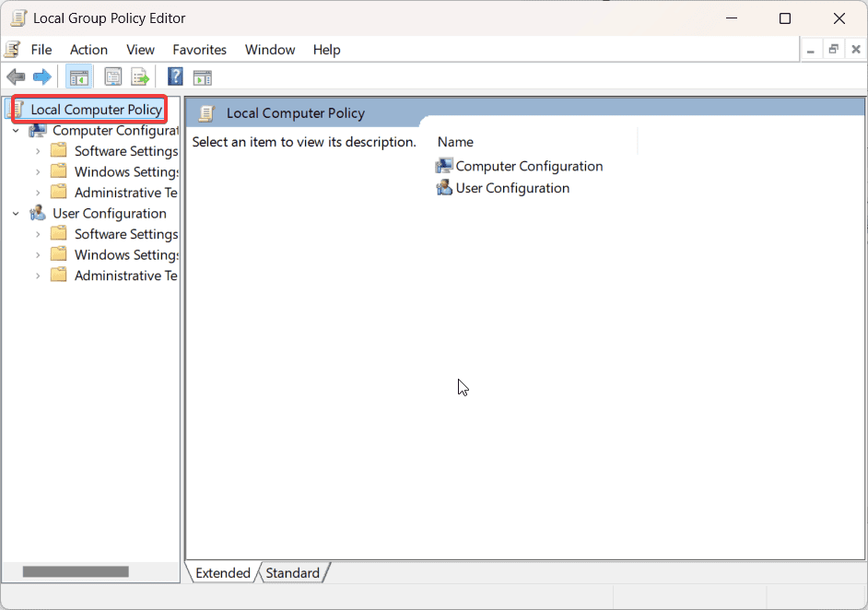Select Software Settings label under Computer Configuration
This screenshot has height=610, width=868.
126,151
